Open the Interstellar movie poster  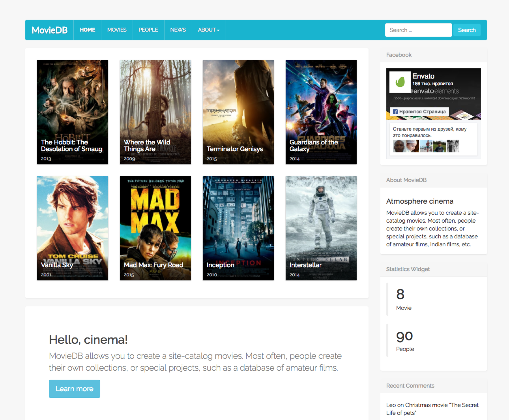pos(321,228)
